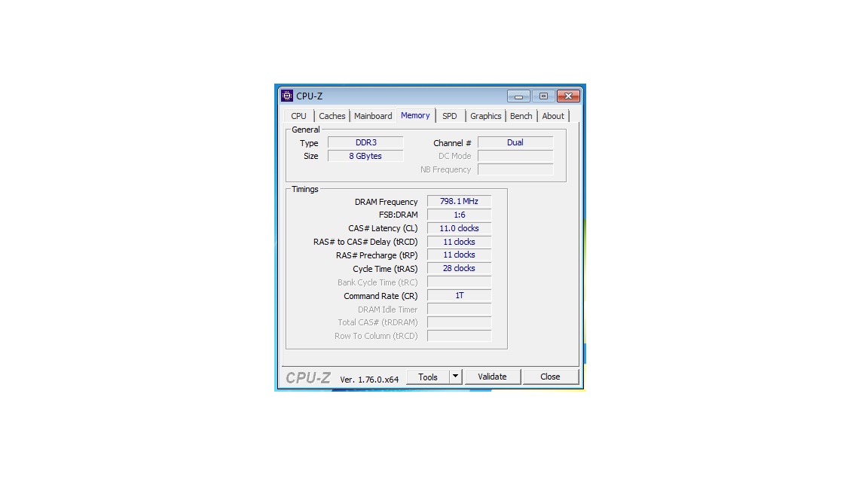This screenshot has height=488, width=868.
Task: Click the Tools button
Action: tap(428, 377)
